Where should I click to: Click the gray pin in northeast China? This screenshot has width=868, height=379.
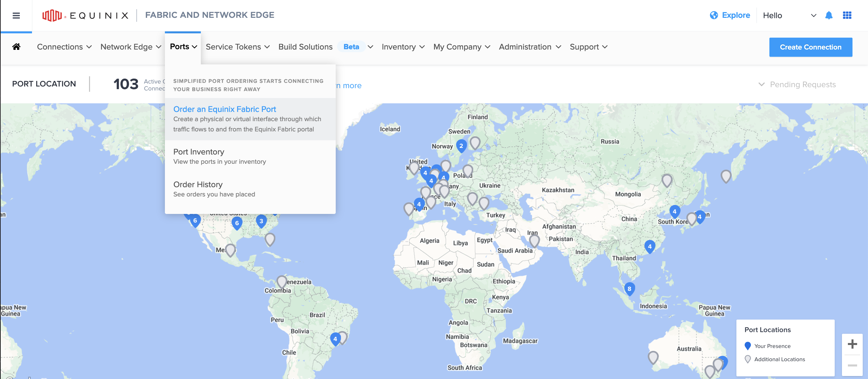tap(667, 180)
